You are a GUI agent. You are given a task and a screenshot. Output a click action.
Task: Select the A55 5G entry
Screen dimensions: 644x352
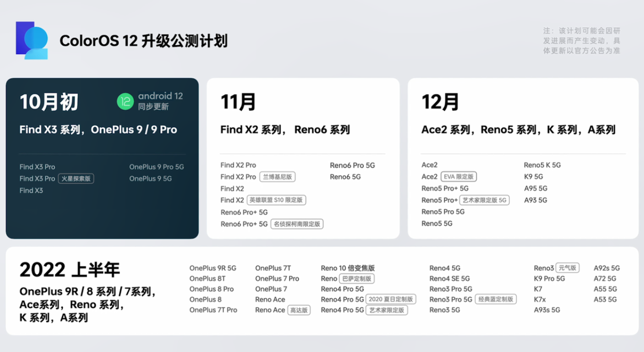click(x=605, y=289)
